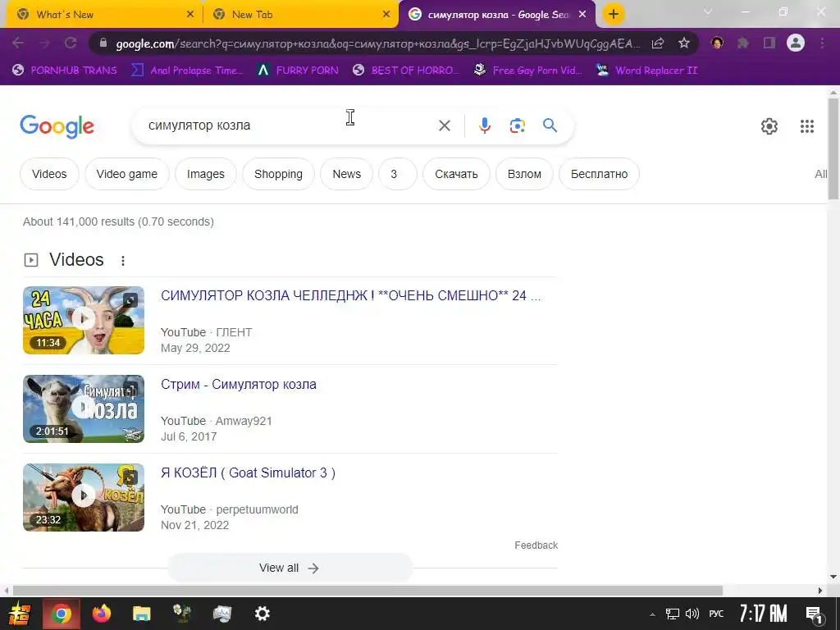Open the Chrome tab search chevron
The image size is (840, 630).
(x=708, y=11)
